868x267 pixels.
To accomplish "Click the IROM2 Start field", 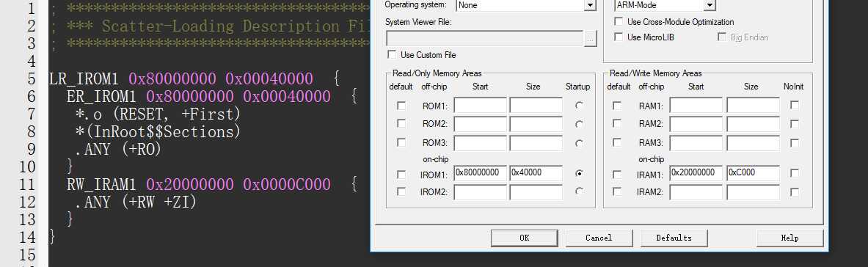I will pyautogui.click(x=481, y=192).
